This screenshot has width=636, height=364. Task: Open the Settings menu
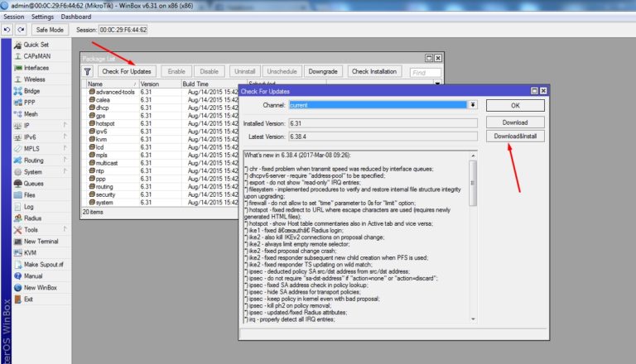point(42,17)
